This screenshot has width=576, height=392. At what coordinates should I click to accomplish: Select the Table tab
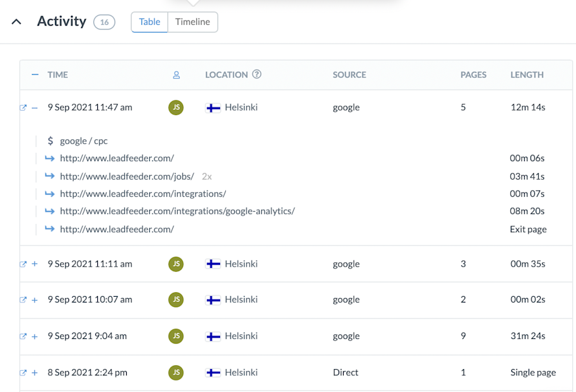[149, 22]
